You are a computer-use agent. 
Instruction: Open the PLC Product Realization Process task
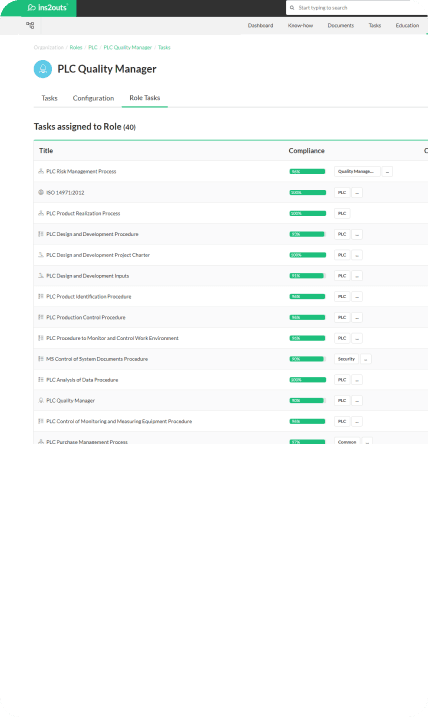(83, 214)
